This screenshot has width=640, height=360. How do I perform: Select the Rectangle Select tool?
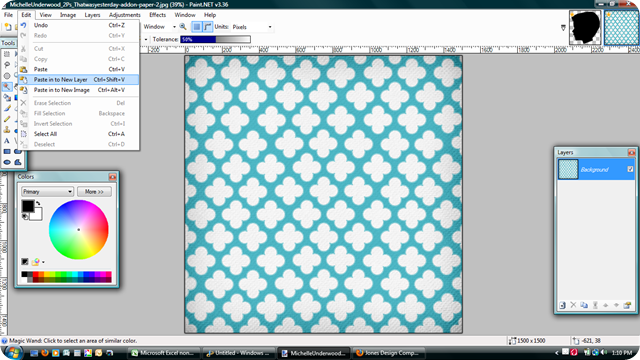click(7, 54)
